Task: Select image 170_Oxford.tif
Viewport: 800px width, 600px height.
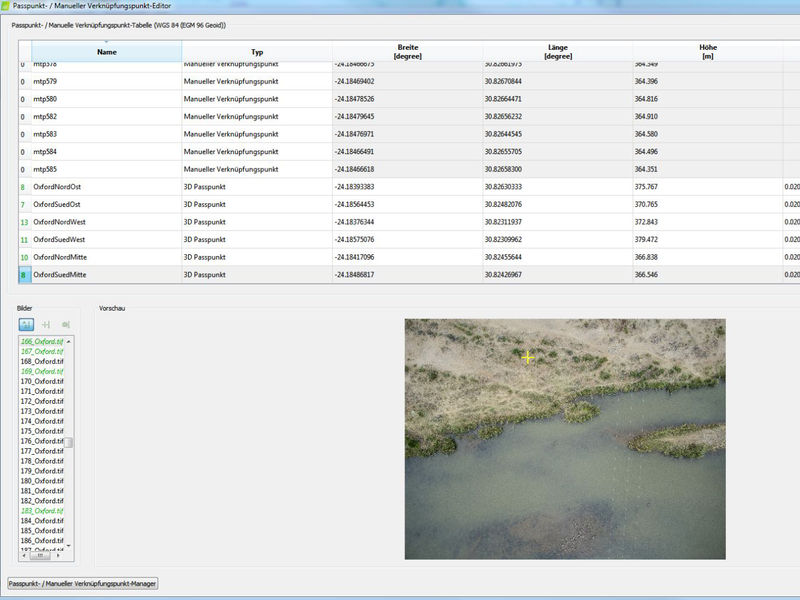Action: tap(42, 381)
